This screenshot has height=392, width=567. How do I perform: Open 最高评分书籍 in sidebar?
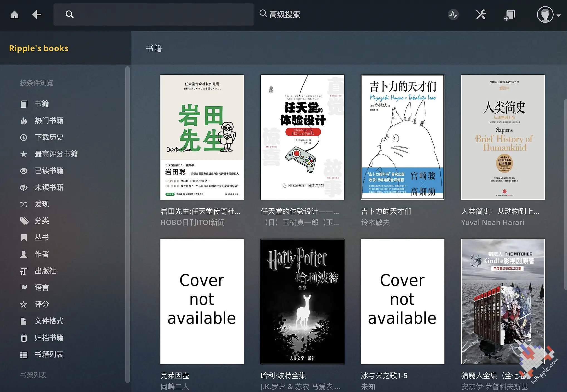(x=56, y=154)
